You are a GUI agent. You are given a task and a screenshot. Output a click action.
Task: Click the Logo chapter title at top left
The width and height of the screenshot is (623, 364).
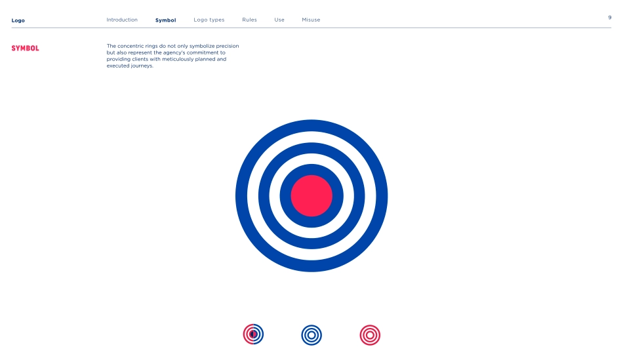click(x=18, y=21)
